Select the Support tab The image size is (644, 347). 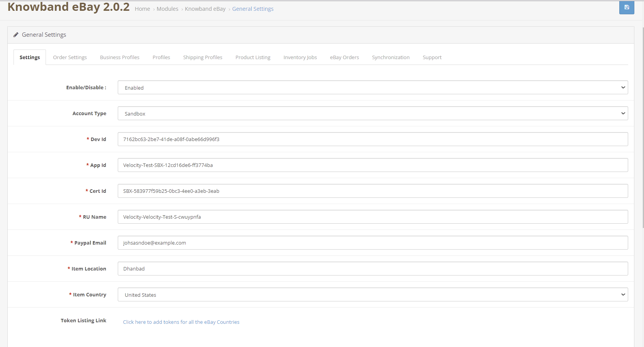(x=432, y=57)
